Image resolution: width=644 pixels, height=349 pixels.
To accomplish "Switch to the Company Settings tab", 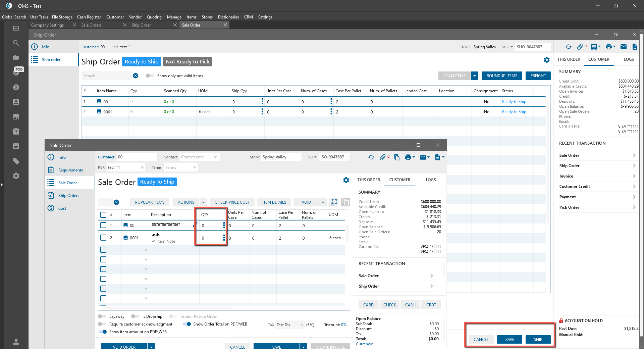I will point(48,25).
